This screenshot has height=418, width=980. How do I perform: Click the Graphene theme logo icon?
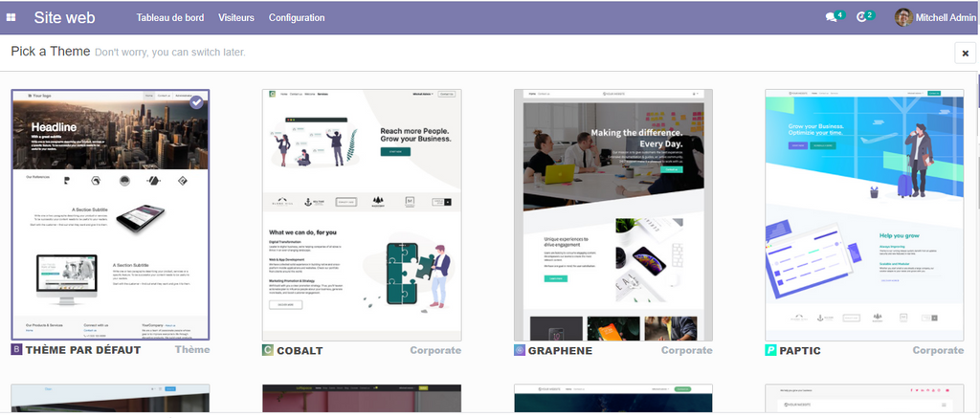(520, 350)
